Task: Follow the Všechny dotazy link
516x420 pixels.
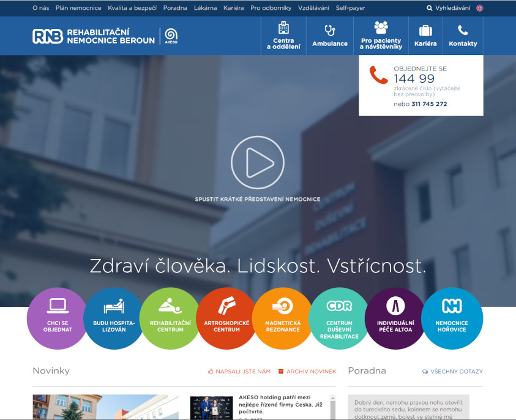Action: (x=457, y=371)
